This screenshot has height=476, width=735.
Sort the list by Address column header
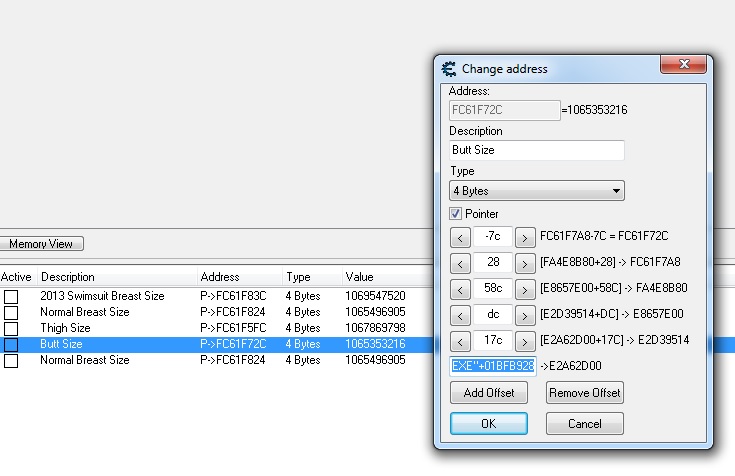tap(220, 277)
